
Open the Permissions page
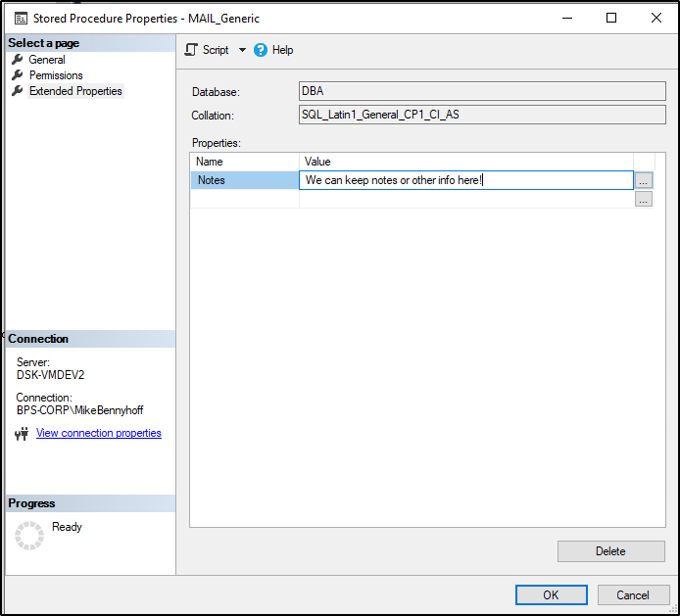[x=56, y=75]
